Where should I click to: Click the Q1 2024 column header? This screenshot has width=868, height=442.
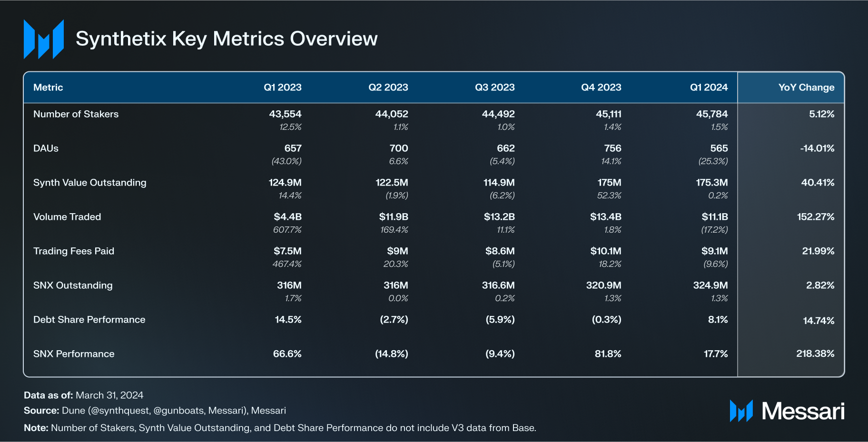pyautogui.click(x=709, y=88)
